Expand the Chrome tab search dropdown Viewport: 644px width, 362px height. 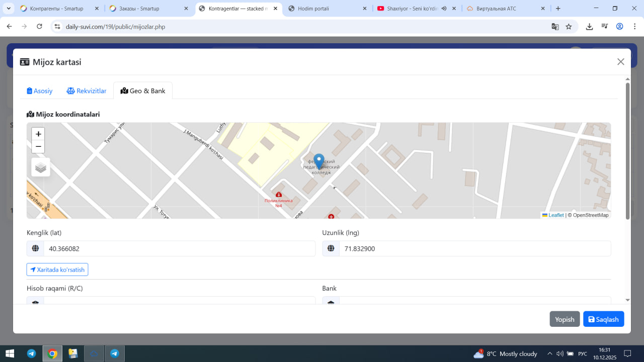(x=9, y=9)
